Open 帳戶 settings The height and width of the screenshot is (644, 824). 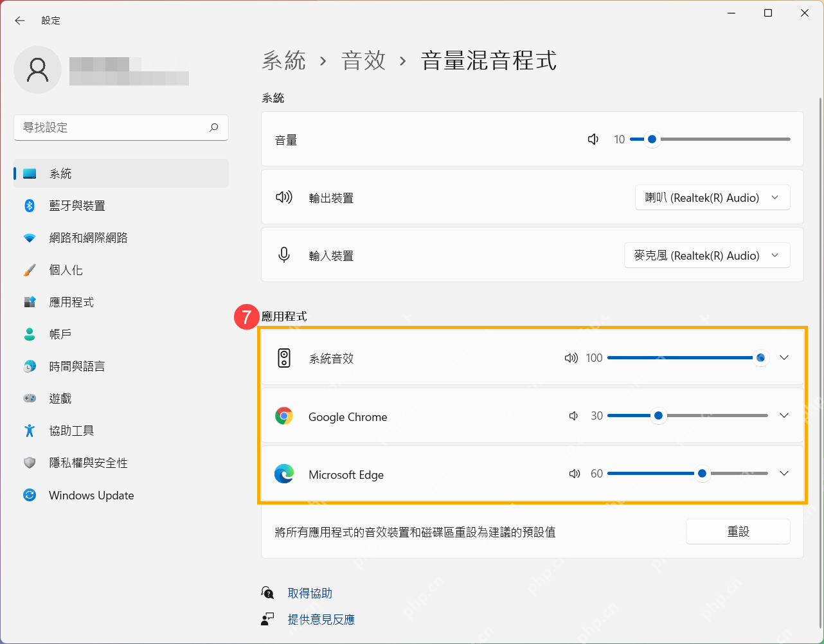(x=121, y=334)
